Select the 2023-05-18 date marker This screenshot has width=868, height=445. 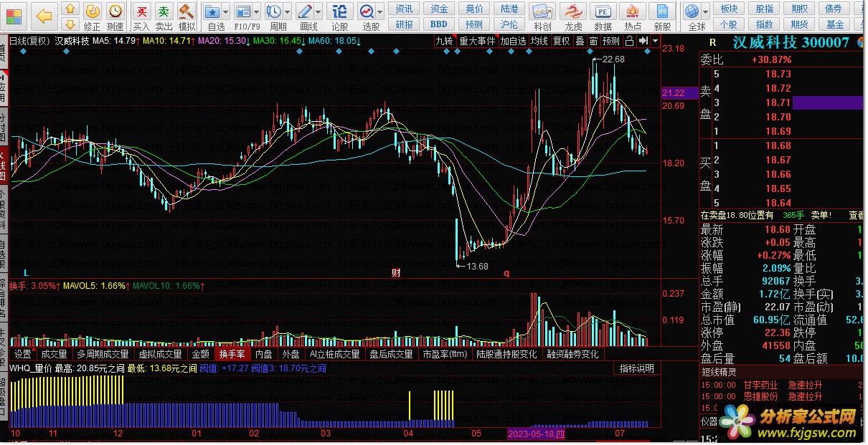pos(537,434)
